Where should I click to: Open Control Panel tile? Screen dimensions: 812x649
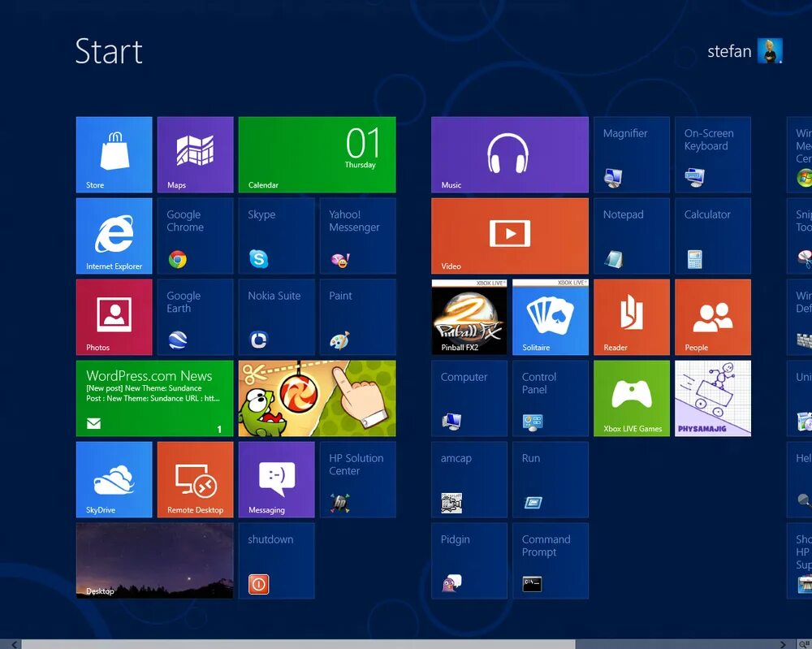click(x=551, y=398)
